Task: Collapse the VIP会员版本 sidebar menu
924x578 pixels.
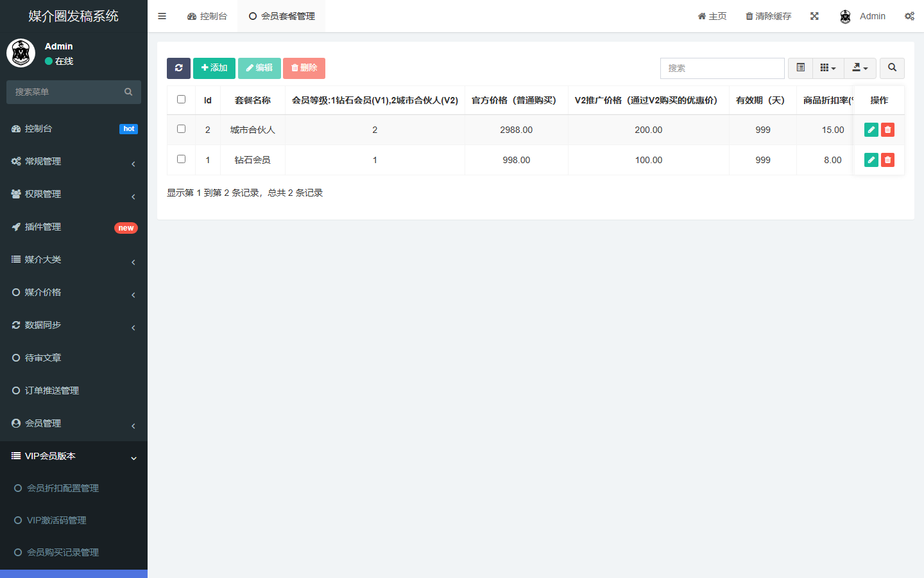Action: tap(74, 456)
